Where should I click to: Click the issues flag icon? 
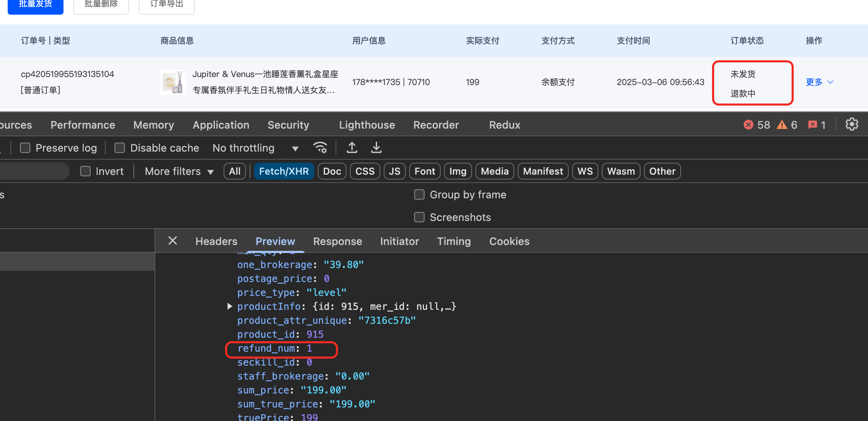click(x=813, y=125)
